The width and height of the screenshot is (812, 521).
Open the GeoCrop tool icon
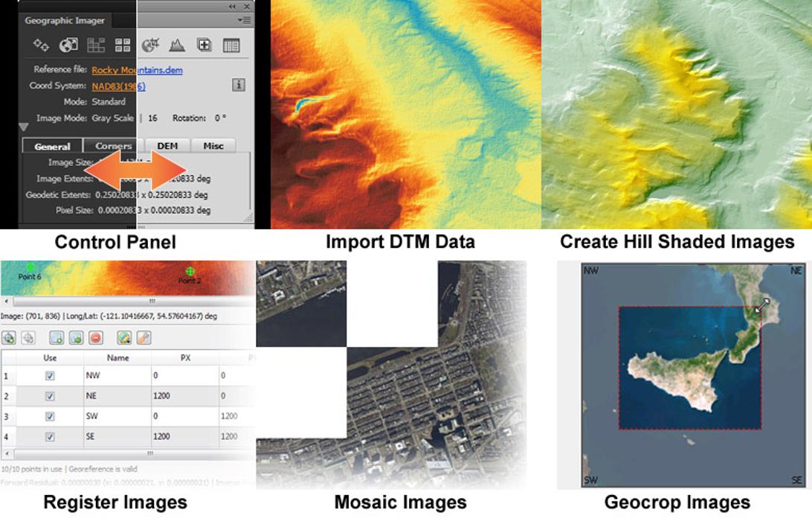click(151, 45)
